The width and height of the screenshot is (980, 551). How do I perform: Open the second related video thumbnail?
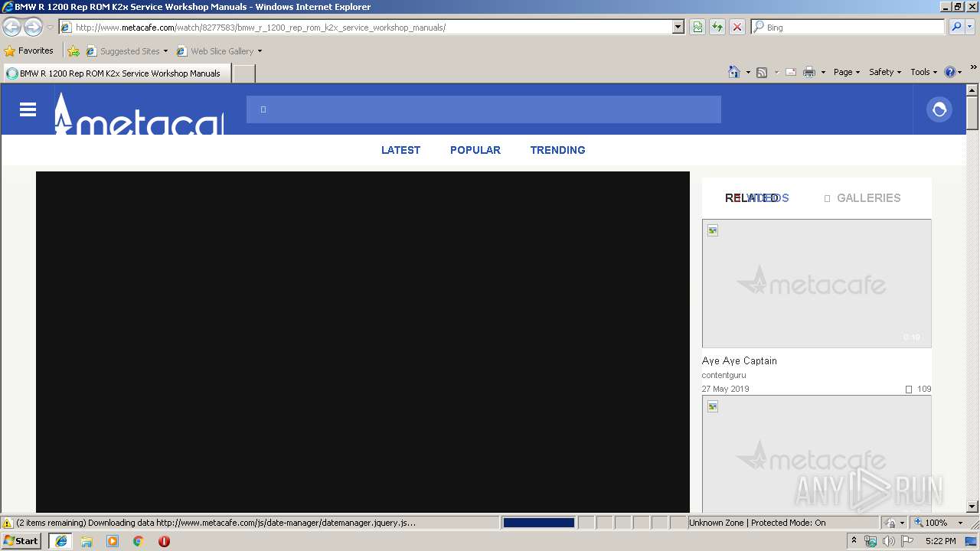[x=817, y=455]
